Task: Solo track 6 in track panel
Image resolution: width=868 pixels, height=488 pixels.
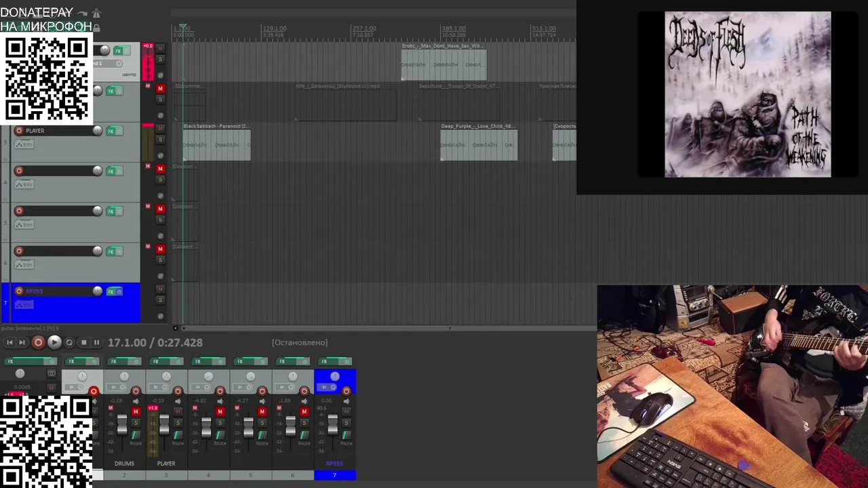Action: (x=160, y=260)
